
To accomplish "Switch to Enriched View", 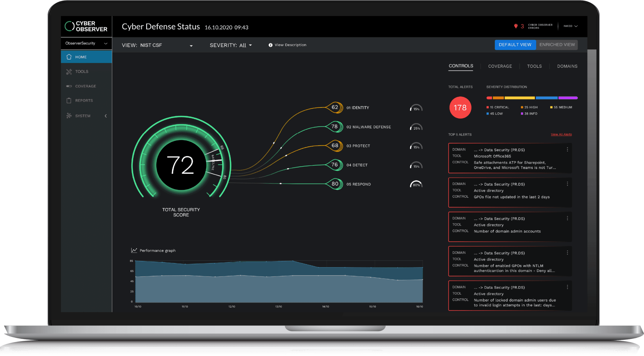I will (x=557, y=45).
